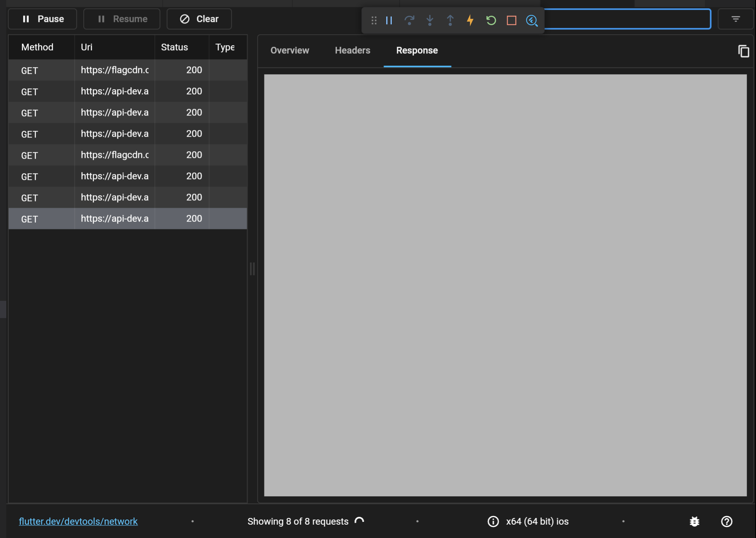The height and width of the screenshot is (538, 756).
Task: Pause network traffic recording
Action: 42,18
